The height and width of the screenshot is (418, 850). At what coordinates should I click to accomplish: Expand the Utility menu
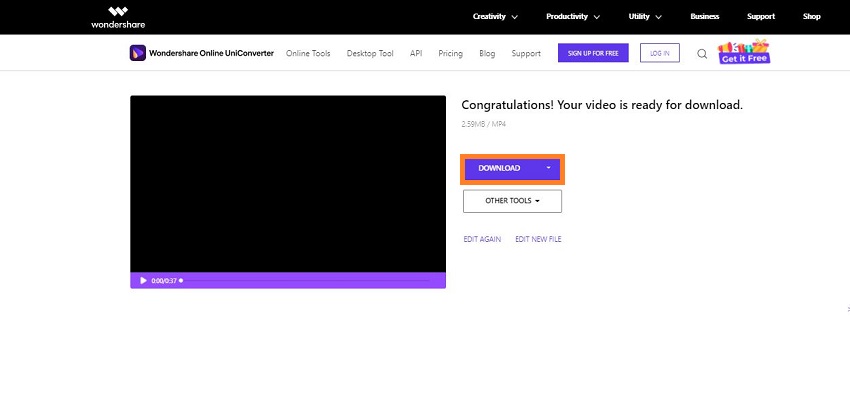[645, 17]
